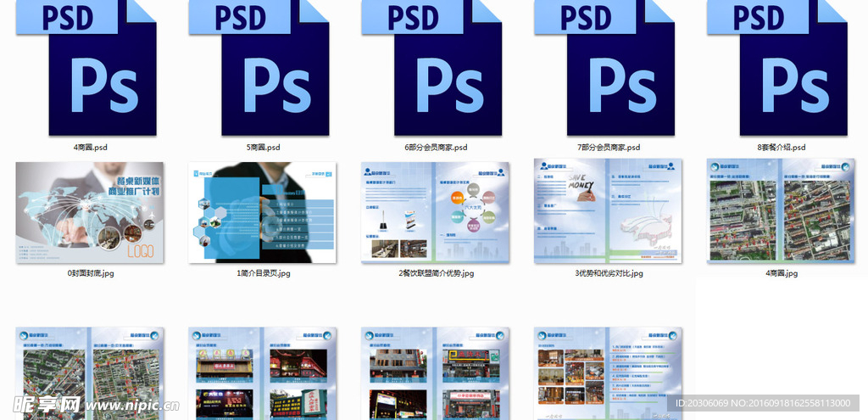Click the file name 0封面封底.jpg
The image size is (868, 420).
coord(90,273)
